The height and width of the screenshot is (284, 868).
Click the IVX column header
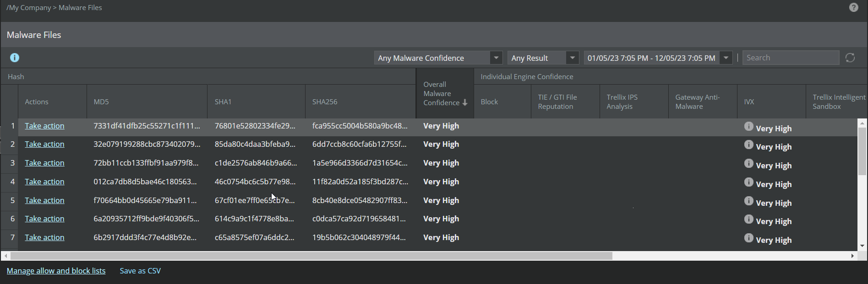point(771,102)
